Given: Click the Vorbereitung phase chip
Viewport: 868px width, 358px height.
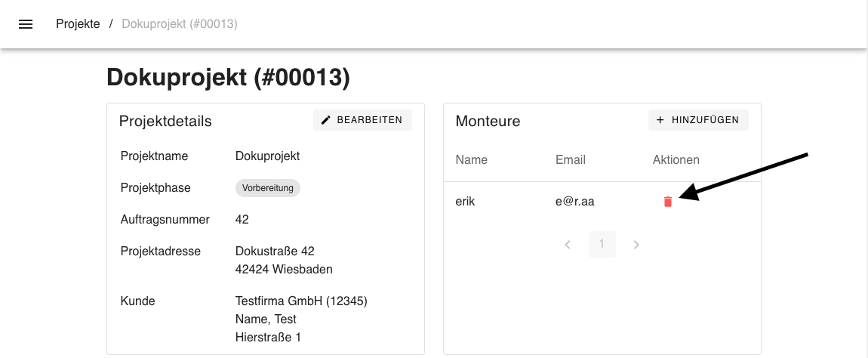Looking at the screenshot, I should click(268, 188).
